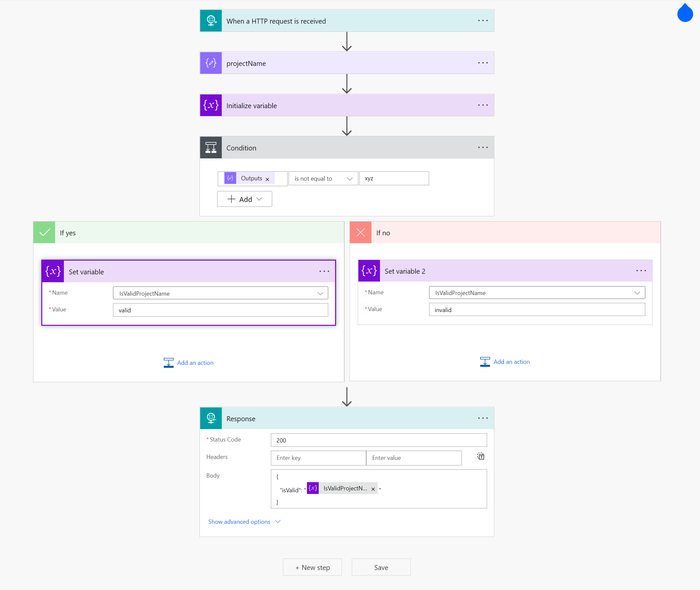Screen dimensions: 700x590
Task: Click the blue droplet icon in corner
Action: coord(685,13)
